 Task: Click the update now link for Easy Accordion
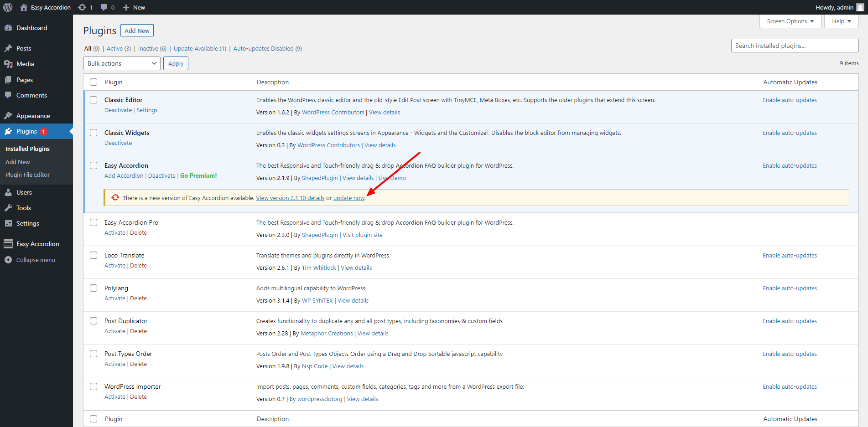(349, 198)
